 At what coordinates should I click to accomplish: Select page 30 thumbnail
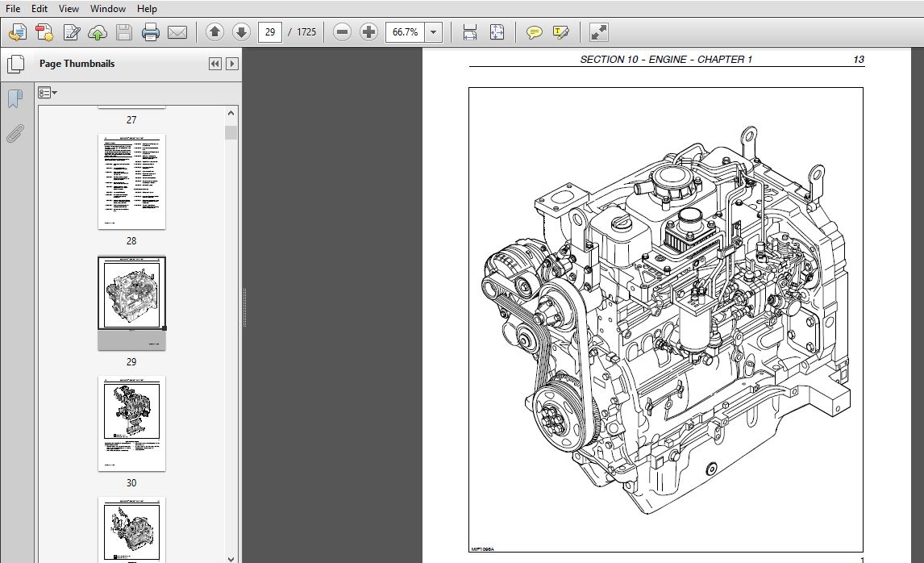coord(131,424)
